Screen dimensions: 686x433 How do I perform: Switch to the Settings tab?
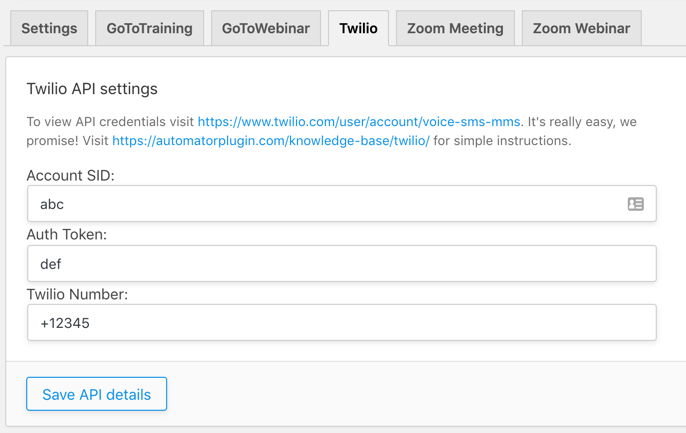coord(49,28)
